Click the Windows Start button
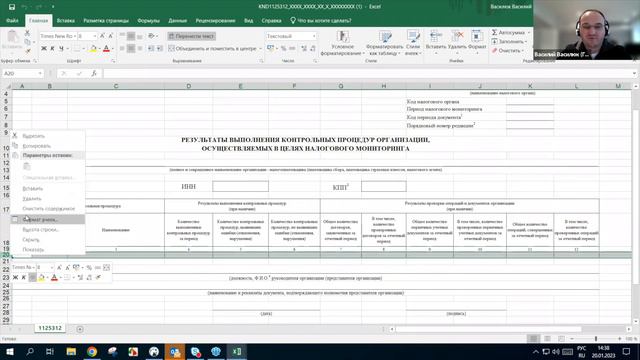Image resolution: width=640 pixels, height=360 pixels. (x=10, y=351)
